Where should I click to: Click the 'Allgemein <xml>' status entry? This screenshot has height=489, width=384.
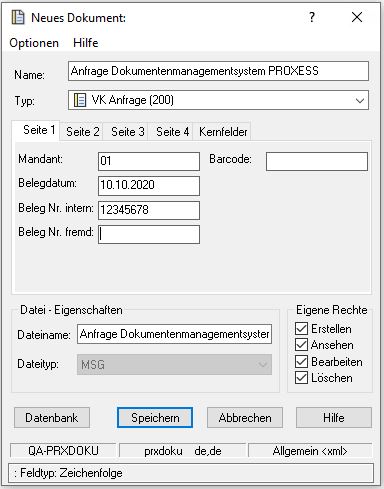(x=310, y=451)
